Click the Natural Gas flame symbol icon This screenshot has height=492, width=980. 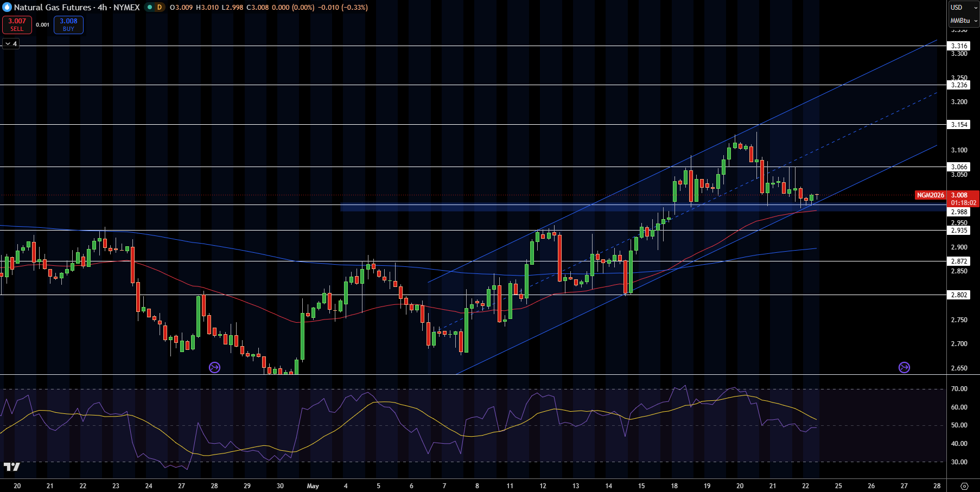7,7
